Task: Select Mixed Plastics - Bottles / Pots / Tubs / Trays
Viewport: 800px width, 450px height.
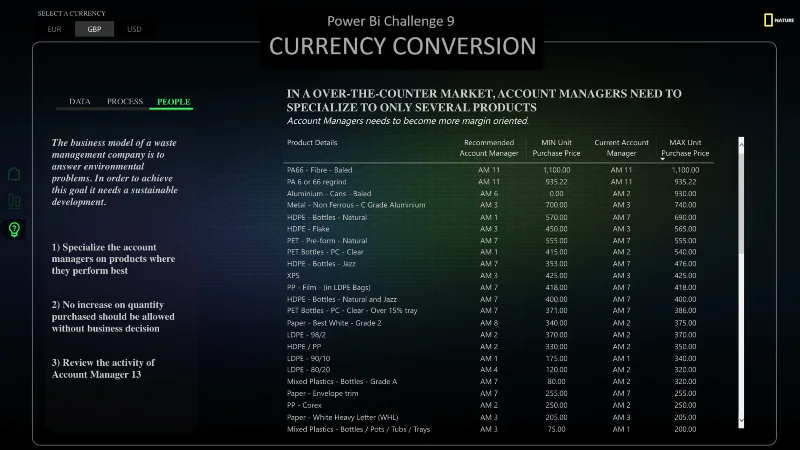Action: pos(498,429)
